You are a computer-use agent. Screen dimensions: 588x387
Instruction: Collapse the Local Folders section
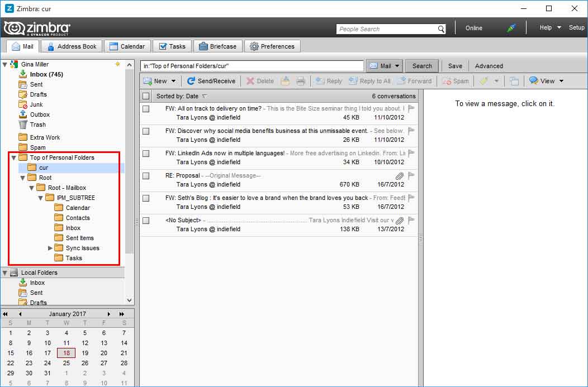tap(5, 273)
